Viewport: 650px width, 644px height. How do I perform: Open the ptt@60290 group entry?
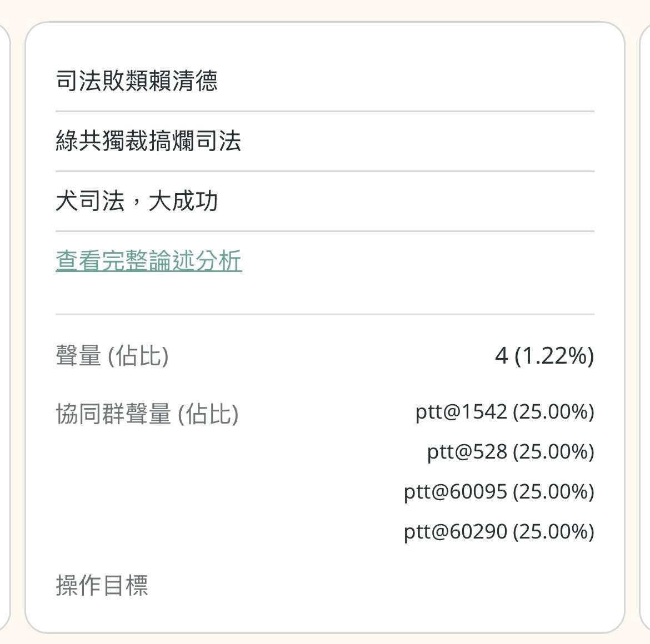click(x=499, y=532)
